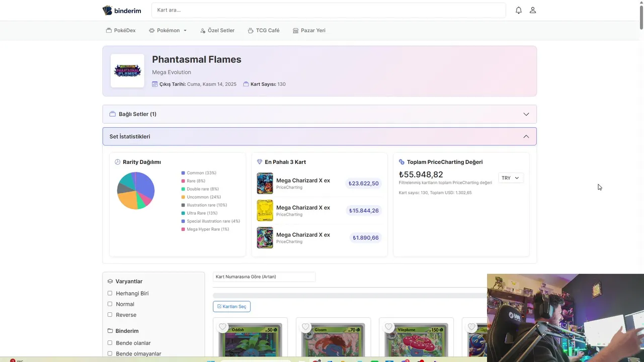Favorite the Oddish card with its heart
The image size is (644, 362).
tap(222, 327)
